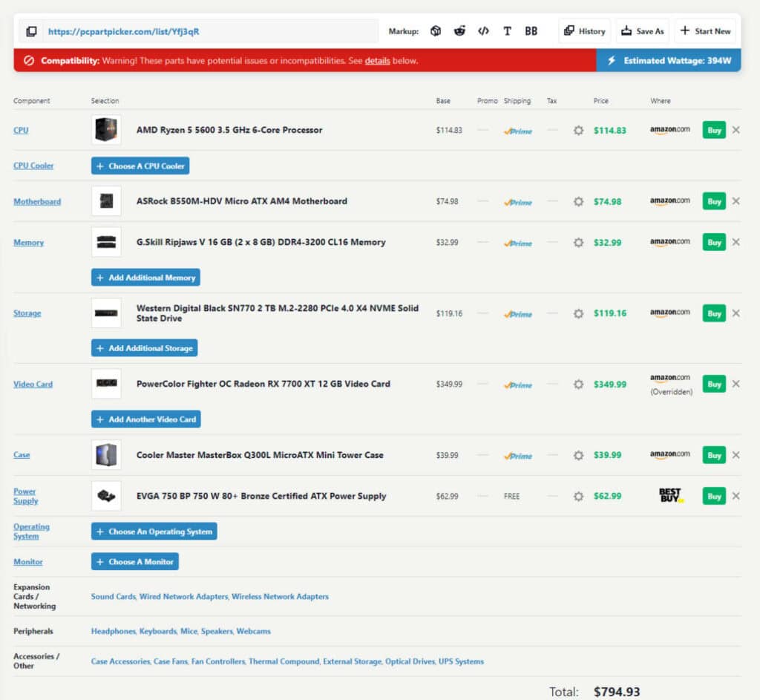Open CPU component category link

(21, 130)
